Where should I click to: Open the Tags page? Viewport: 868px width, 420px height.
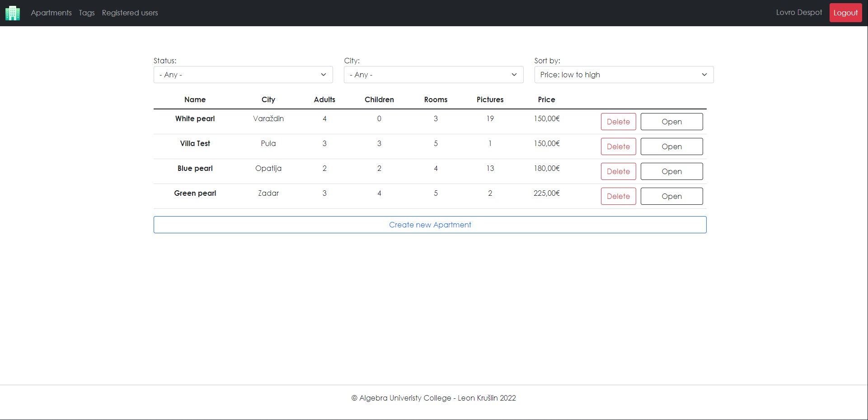click(x=86, y=13)
